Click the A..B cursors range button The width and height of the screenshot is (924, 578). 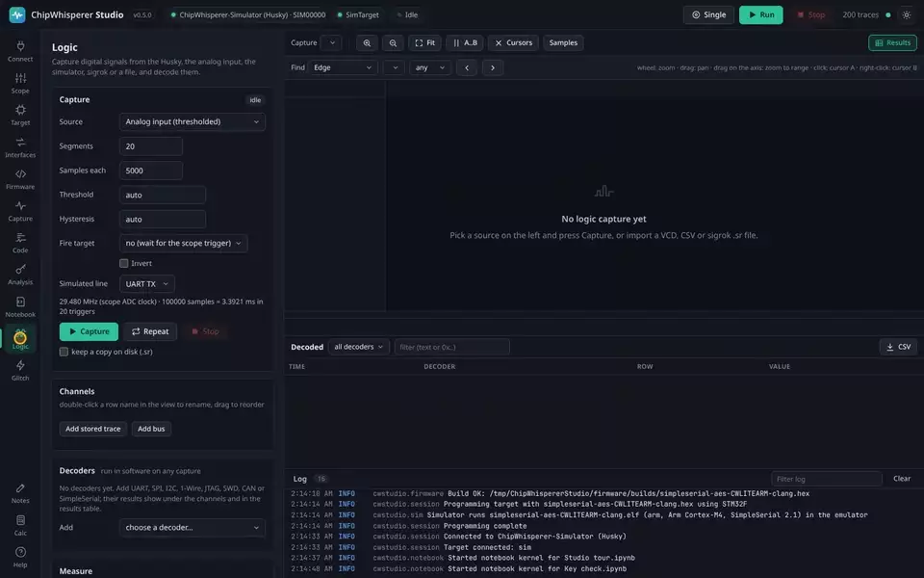click(465, 42)
